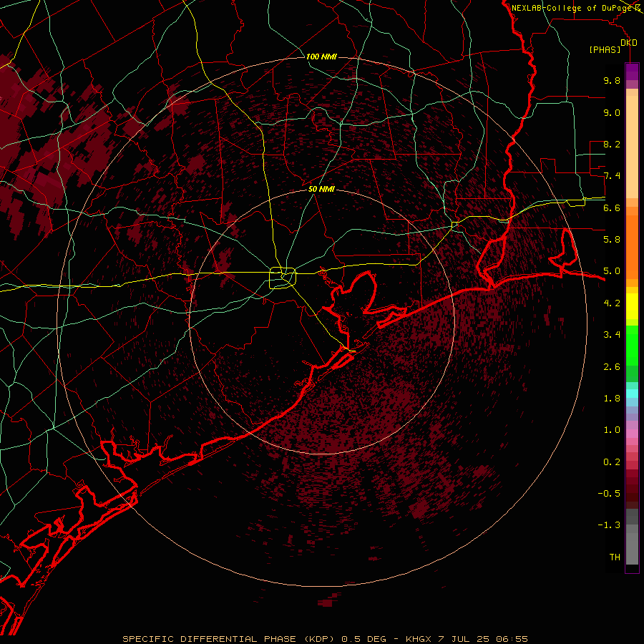Click the TH threshold label on the scale

coord(615,557)
